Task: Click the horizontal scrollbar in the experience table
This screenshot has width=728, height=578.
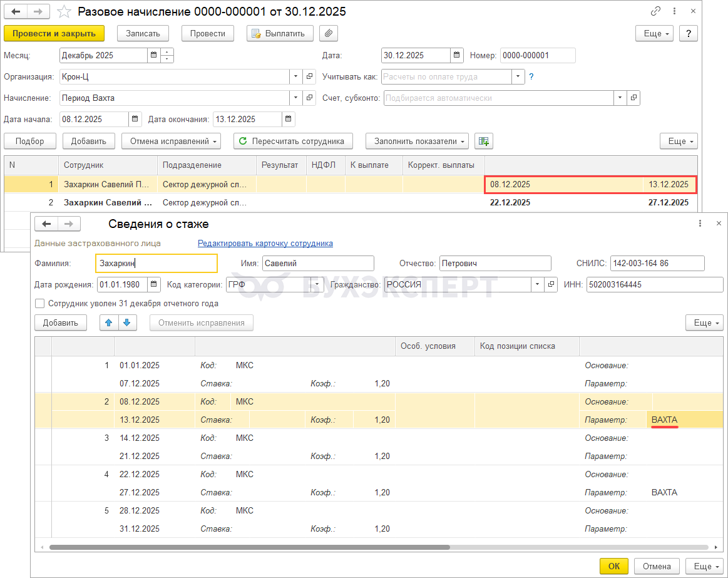Action: [x=250, y=547]
